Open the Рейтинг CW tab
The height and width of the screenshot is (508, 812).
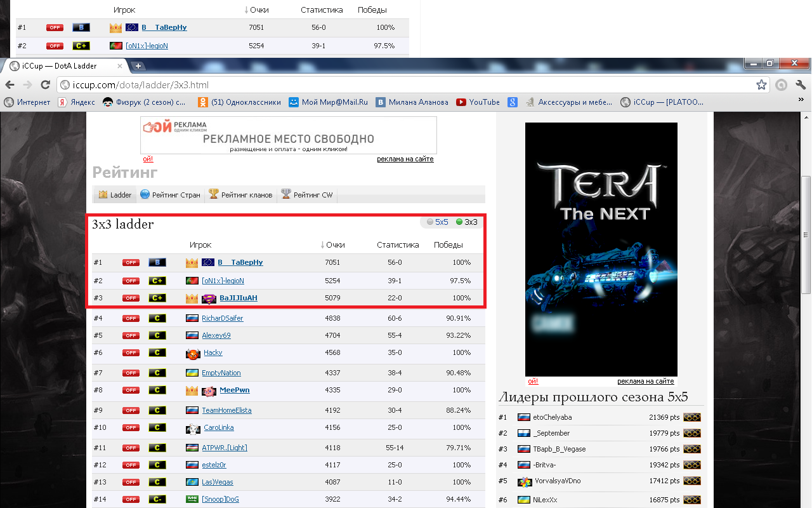[307, 195]
